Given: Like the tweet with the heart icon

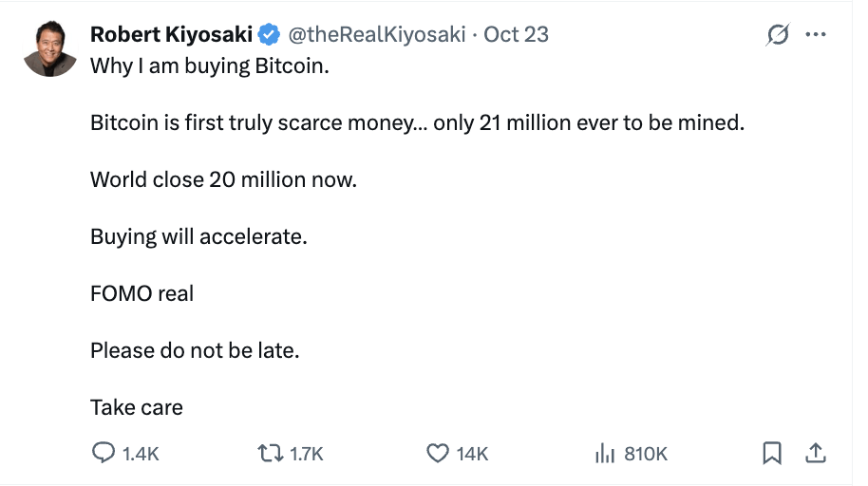Looking at the screenshot, I should [x=437, y=454].
